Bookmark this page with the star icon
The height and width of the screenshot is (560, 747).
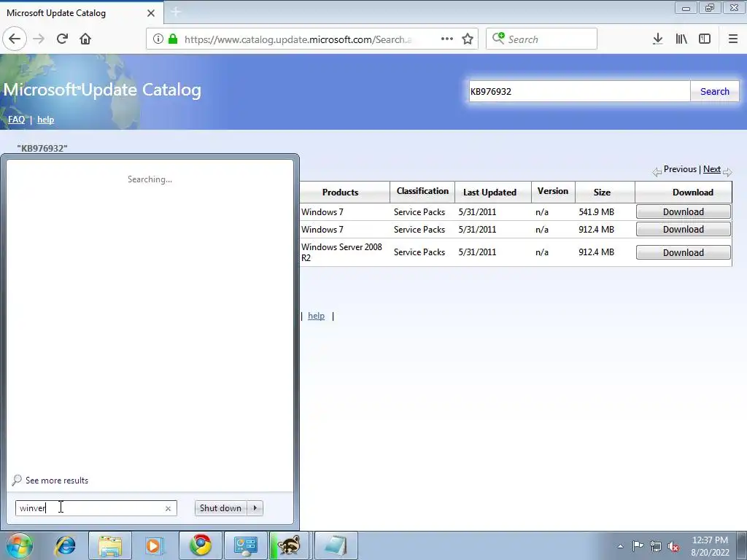point(468,39)
